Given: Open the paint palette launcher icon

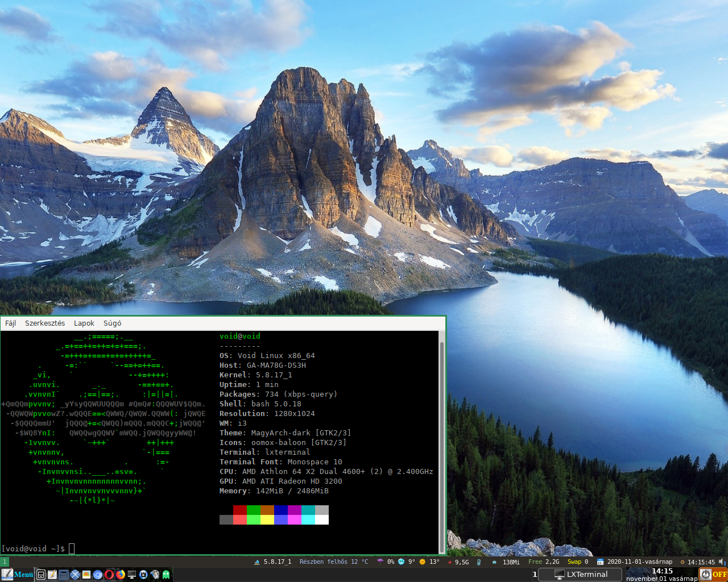Looking at the screenshot, I should [155, 575].
